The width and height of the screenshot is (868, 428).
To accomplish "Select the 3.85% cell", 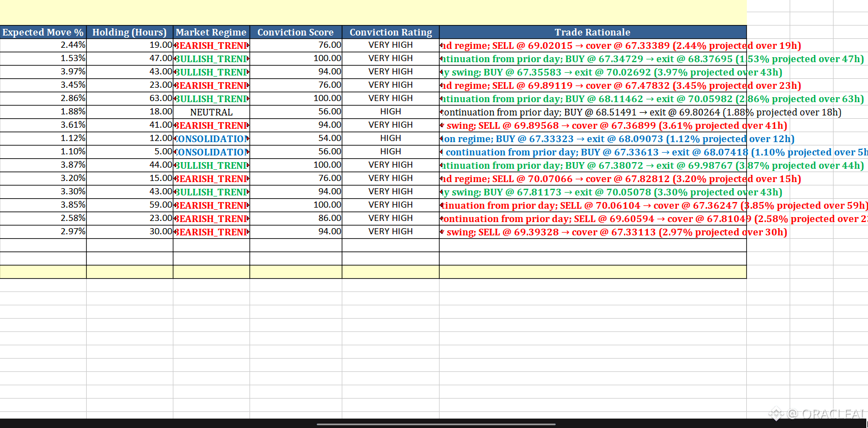I will tap(43, 205).
